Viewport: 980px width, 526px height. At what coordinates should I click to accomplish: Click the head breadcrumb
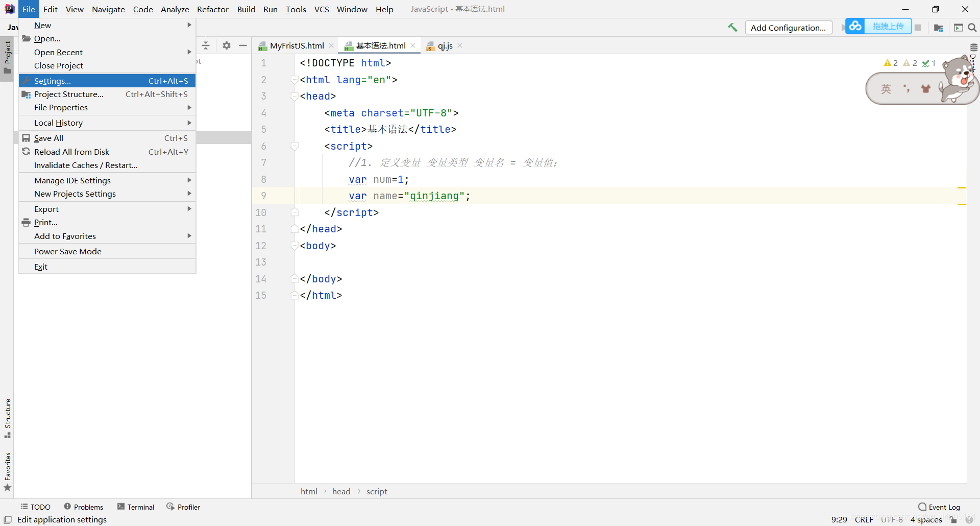(x=341, y=491)
